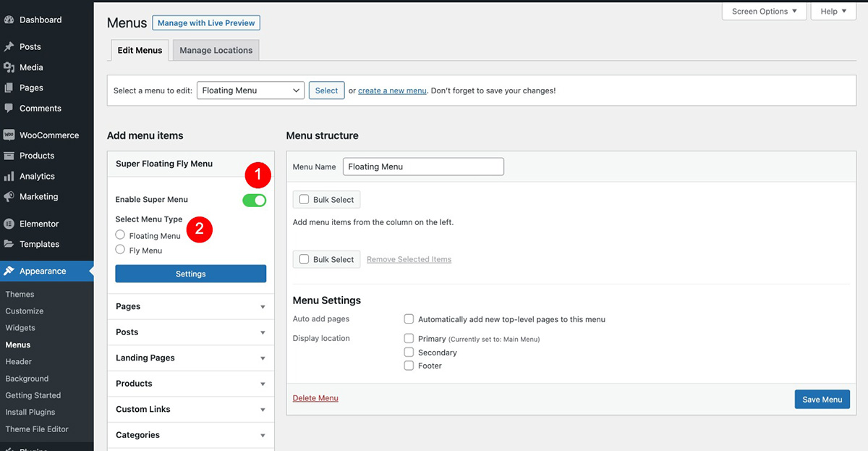Expand the Custom Links section

(190, 409)
